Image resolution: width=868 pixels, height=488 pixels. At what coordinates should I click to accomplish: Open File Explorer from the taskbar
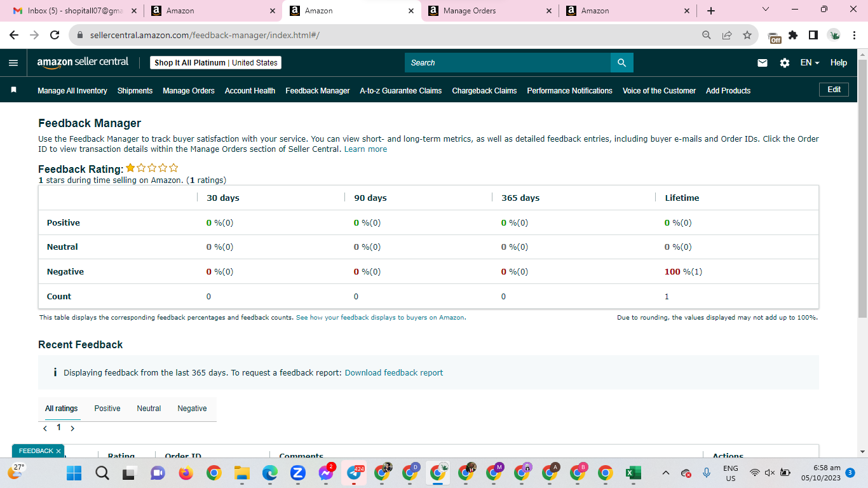click(241, 473)
